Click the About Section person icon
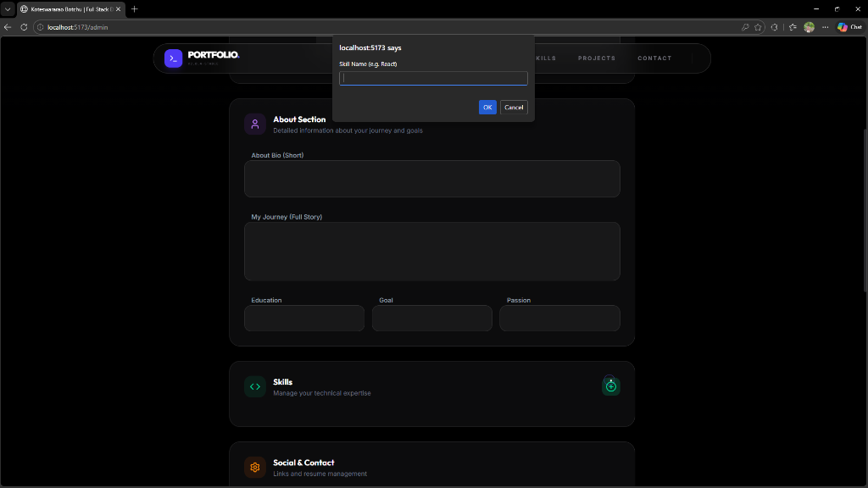Screen dimensions: 868x488 pyautogui.click(x=255, y=125)
